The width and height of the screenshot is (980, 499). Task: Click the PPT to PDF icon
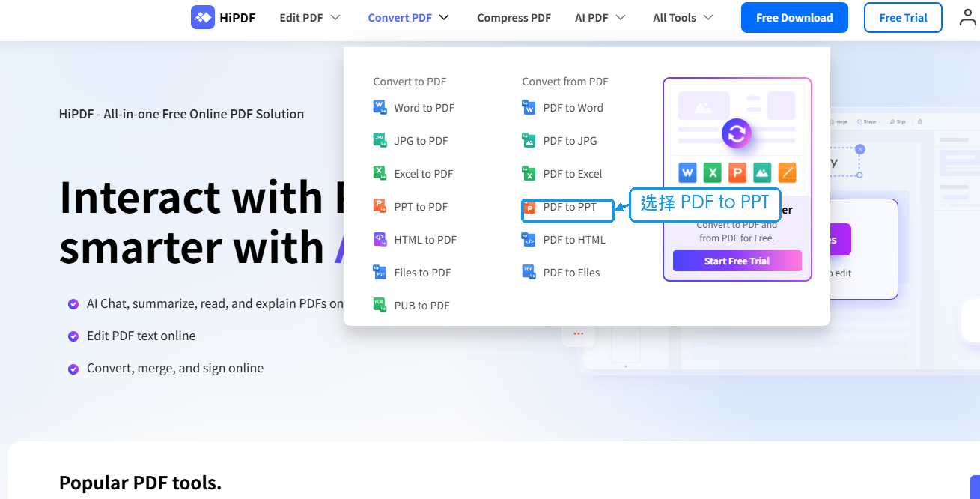pos(380,206)
